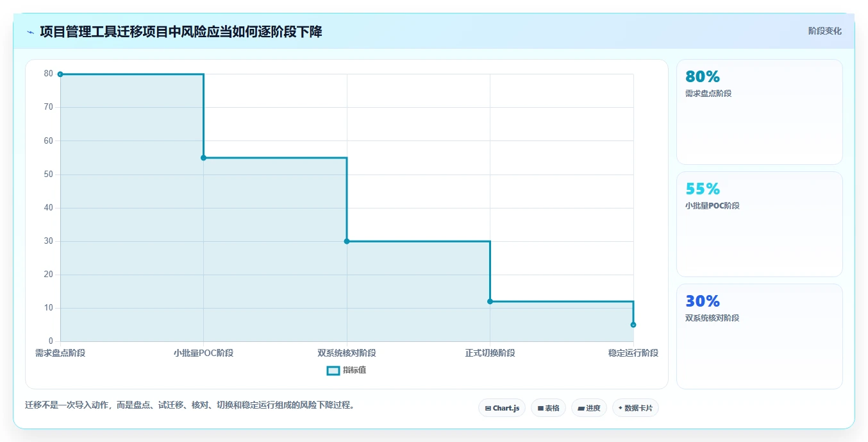Select the 进度 tag

click(589, 408)
